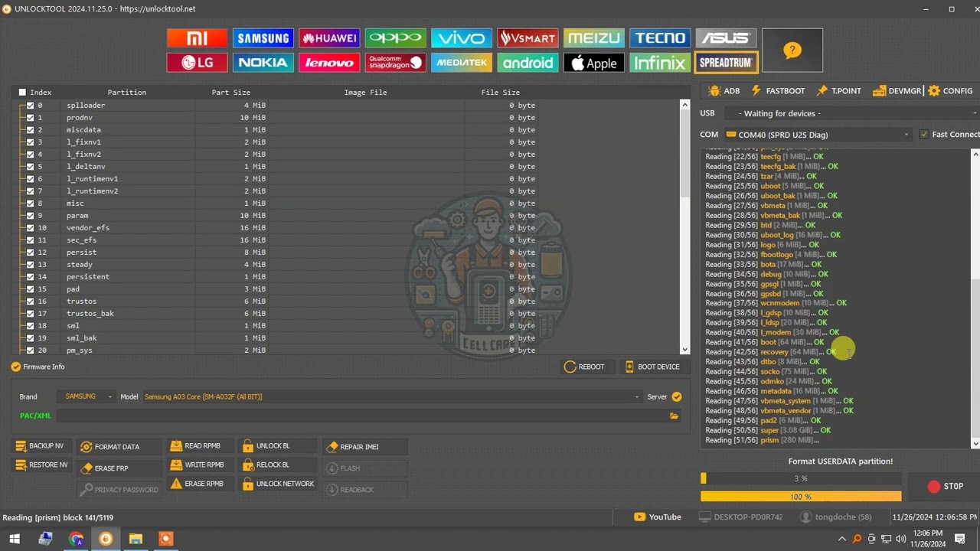Expand the Model dropdown for Samsung A03 Core
Screen dimensions: 980x551
(391, 396)
